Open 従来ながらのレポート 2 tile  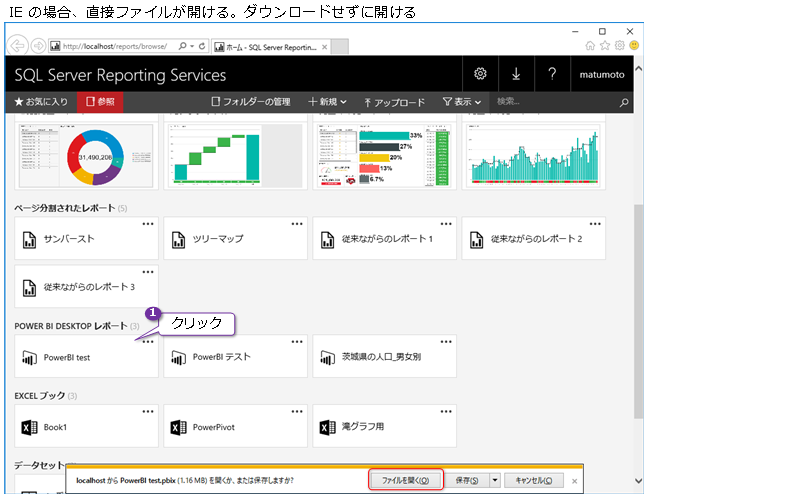(534, 239)
